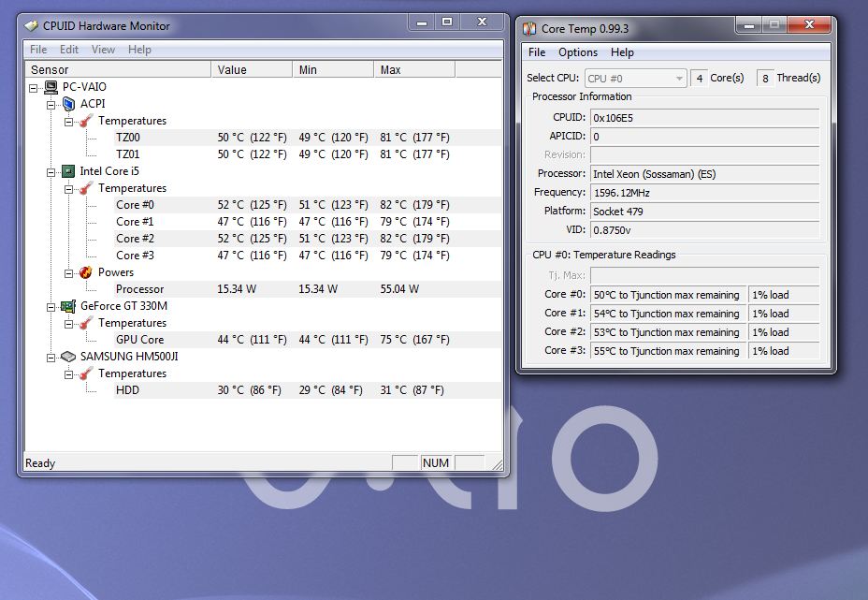868x600 pixels.
Task: Click the SAMSUNG HM500JI drive icon
Action: (68, 357)
